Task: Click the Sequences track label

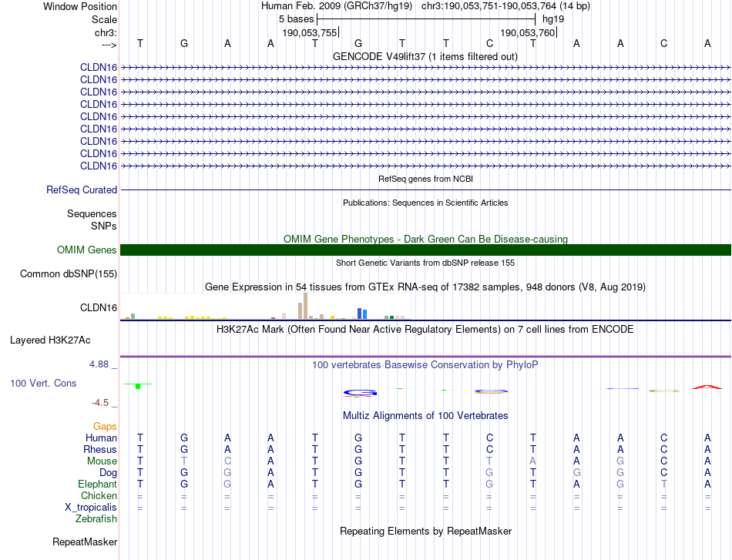Action: point(92,213)
